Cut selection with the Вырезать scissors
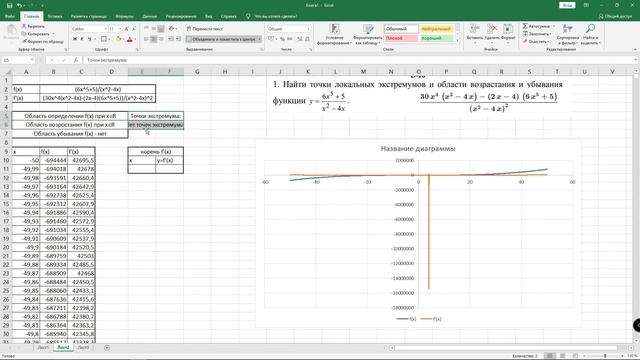640x360 pixels. point(33,26)
